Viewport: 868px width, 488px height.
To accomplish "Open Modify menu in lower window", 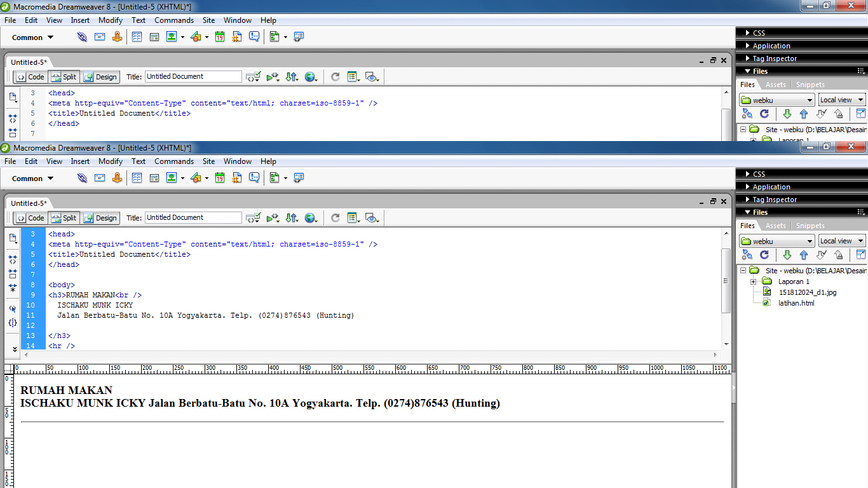I will (x=110, y=161).
